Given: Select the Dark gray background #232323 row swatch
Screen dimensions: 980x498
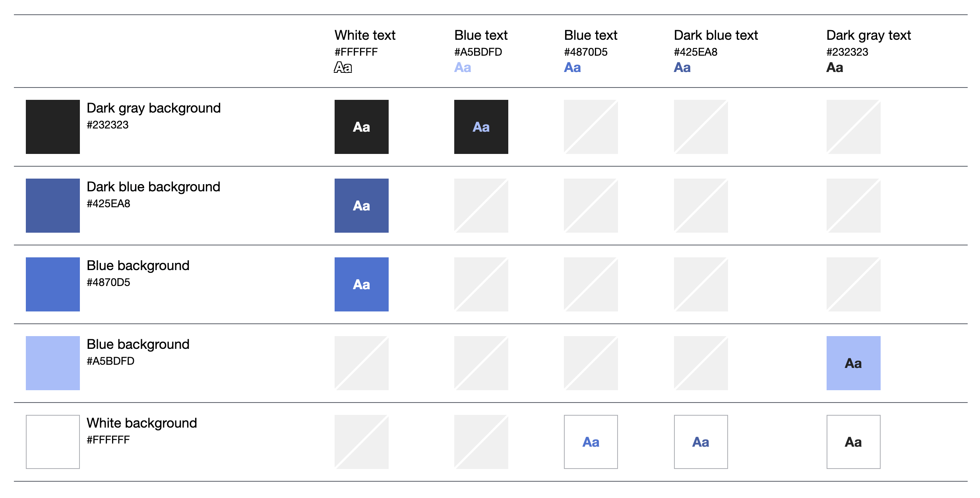Looking at the screenshot, I should (53, 127).
